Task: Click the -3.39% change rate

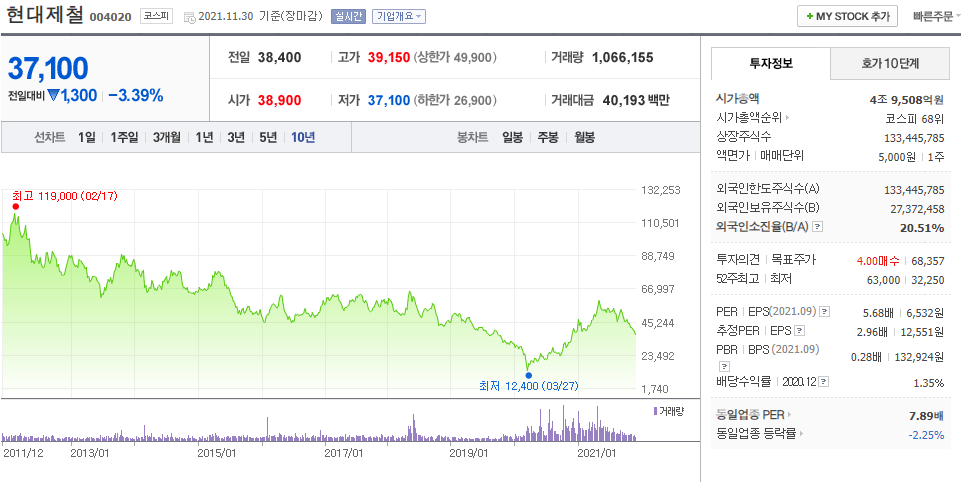Action: click(136, 95)
